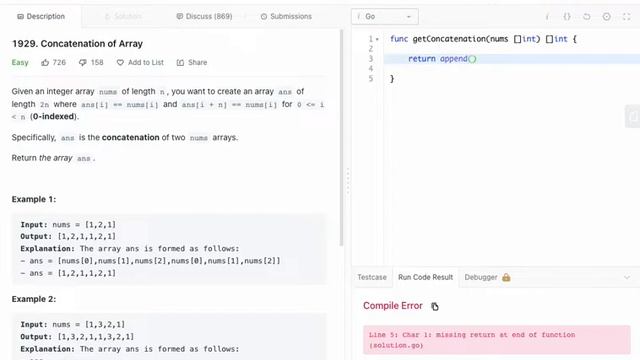
Task: Click Input: nums = [1,2,1] line
Action: [68, 224]
